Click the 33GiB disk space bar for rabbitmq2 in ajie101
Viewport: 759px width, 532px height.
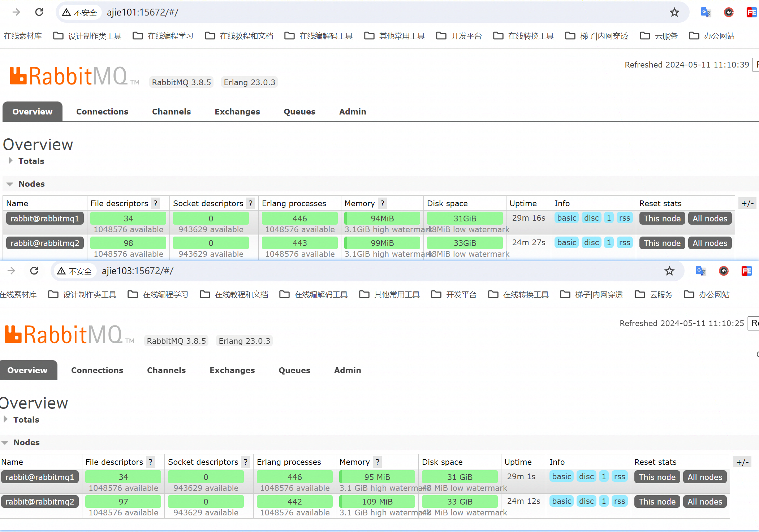pyautogui.click(x=465, y=243)
